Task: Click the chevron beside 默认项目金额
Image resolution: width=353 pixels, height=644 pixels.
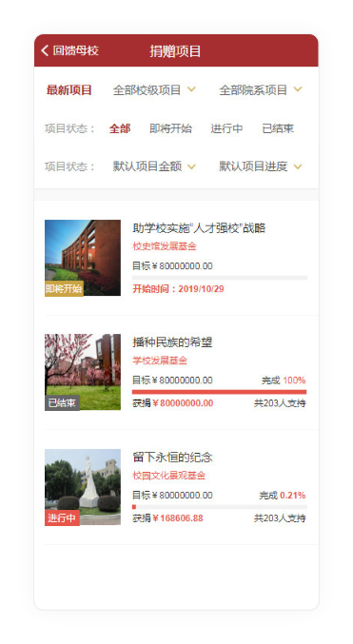Action: click(x=191, y=166)
